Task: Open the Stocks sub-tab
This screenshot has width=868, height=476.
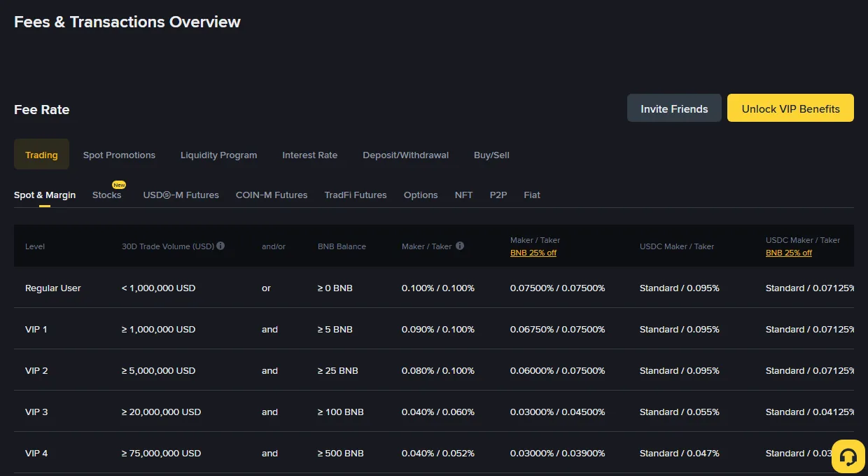Action: (106, 195)
